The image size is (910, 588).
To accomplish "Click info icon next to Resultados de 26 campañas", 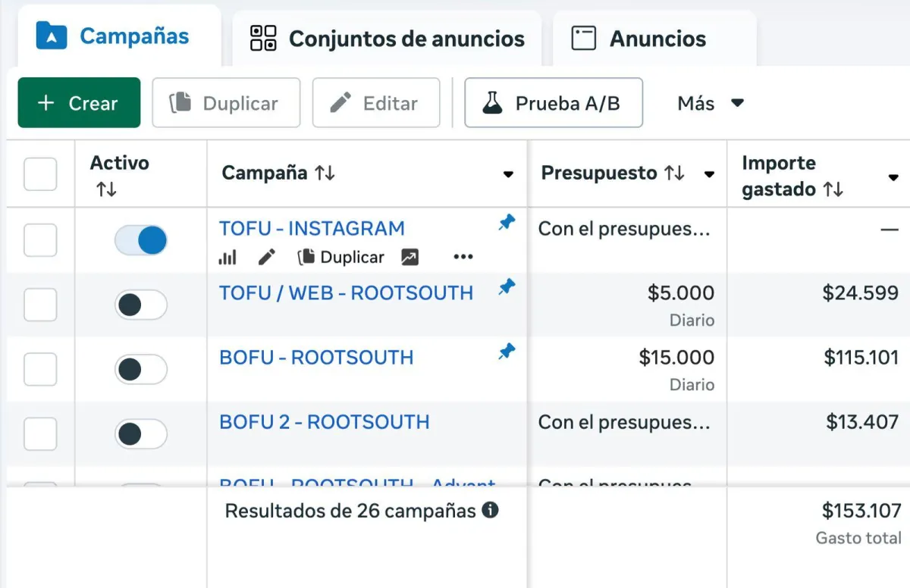I will pos(491,510).
